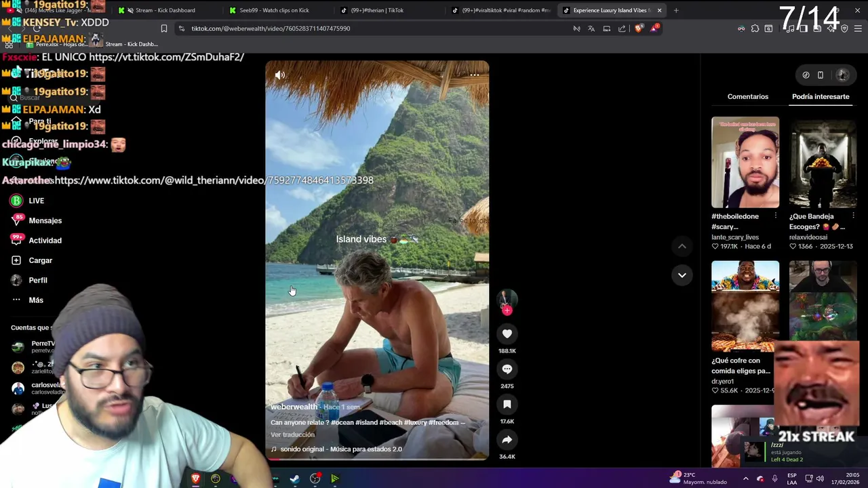Like the video with the heart icon
This screenshot has width=868, height=488.
point(507,333)
